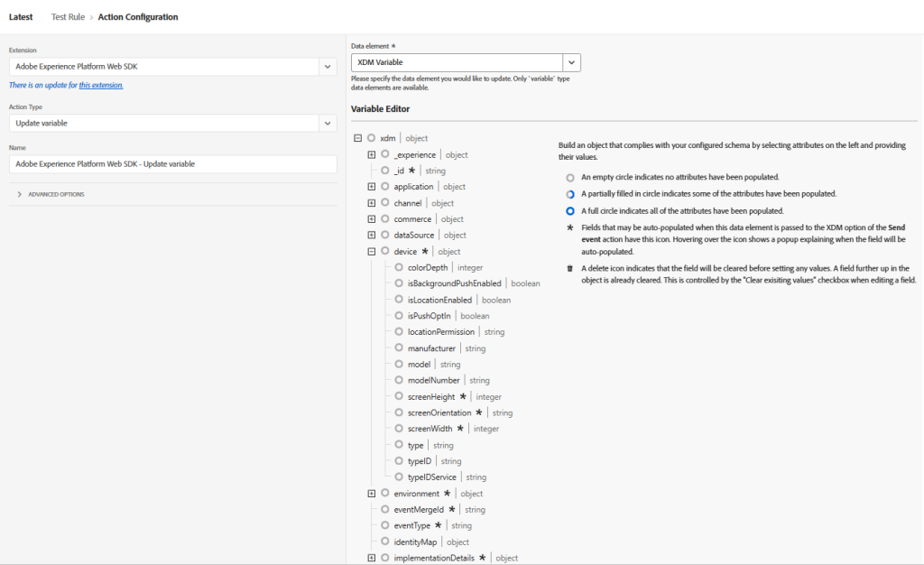Click the status circle for isPushOptIn

pyautogui.click(x=399, y=316)
